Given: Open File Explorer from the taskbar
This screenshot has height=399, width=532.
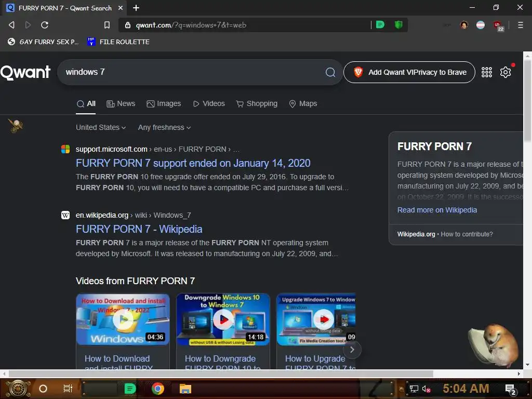Looking at the screenshot, I should point(185,389).
